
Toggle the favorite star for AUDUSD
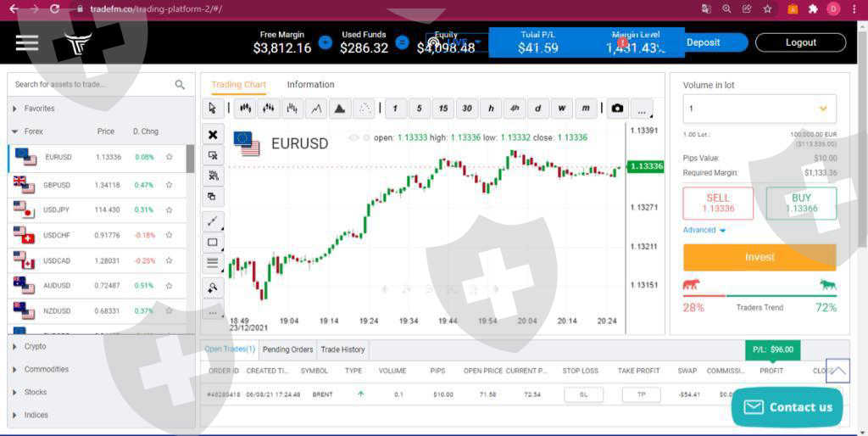(x=169, y=286)
